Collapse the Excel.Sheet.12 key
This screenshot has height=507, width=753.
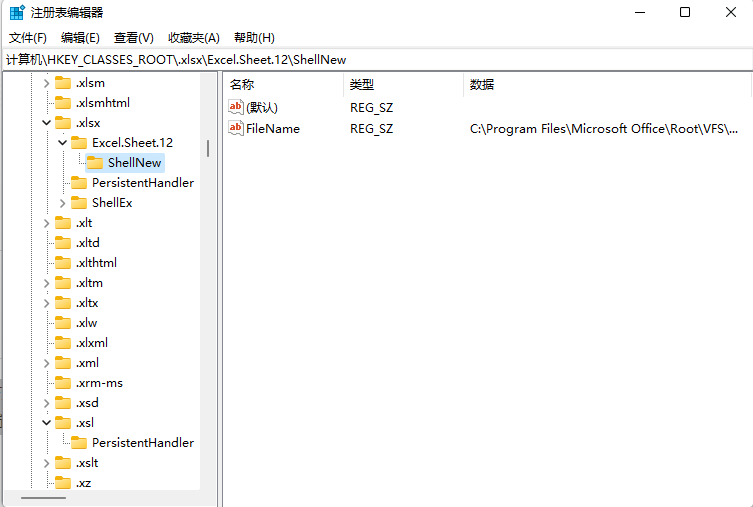coord(62,143)
